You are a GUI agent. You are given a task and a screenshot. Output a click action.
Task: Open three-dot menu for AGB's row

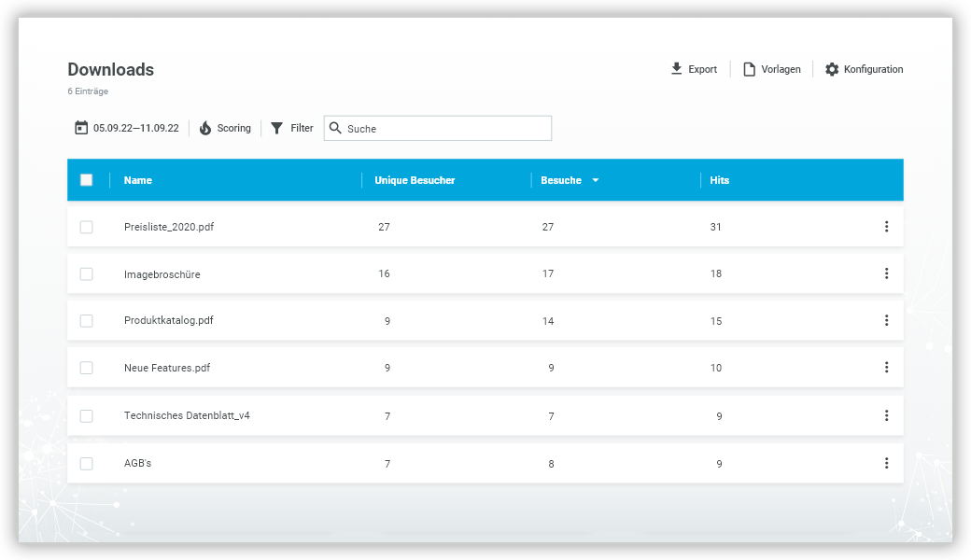point(886,463)
